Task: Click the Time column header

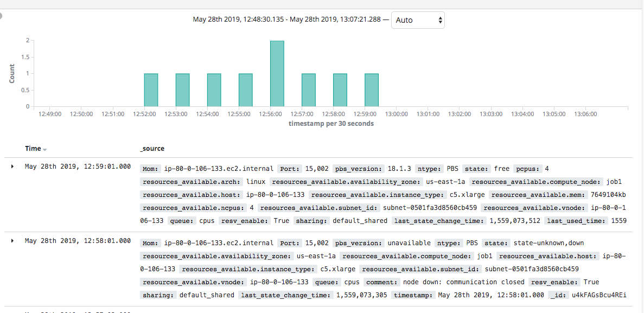Action: pyautogui.click(x=33, y=149)
